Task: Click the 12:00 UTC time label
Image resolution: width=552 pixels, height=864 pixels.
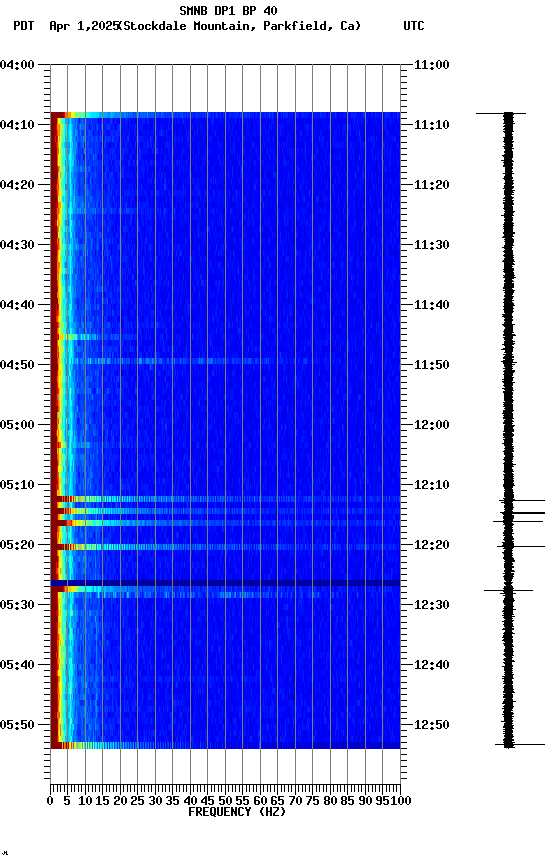Action: [x=432, y=425]
